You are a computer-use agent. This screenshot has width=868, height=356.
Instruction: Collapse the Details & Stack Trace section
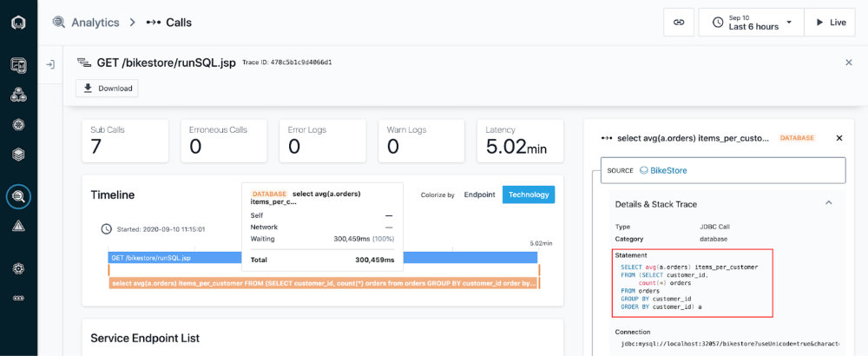(x=828, y=203)
